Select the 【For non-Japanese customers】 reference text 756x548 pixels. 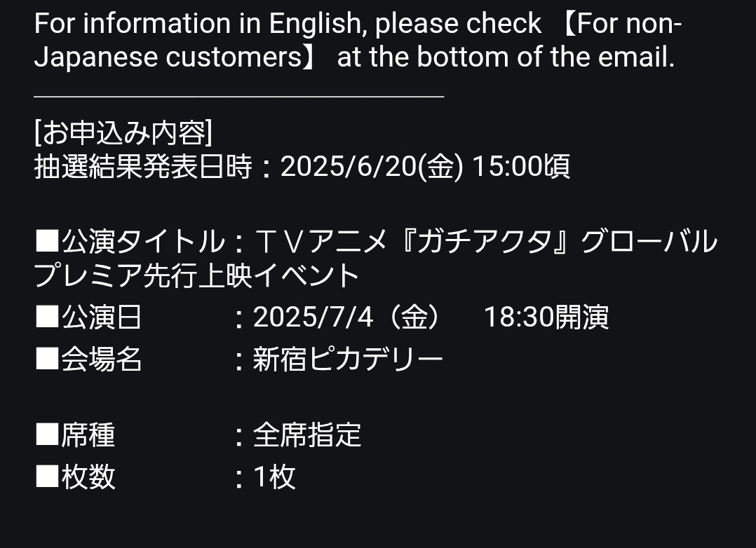point(358,40)
